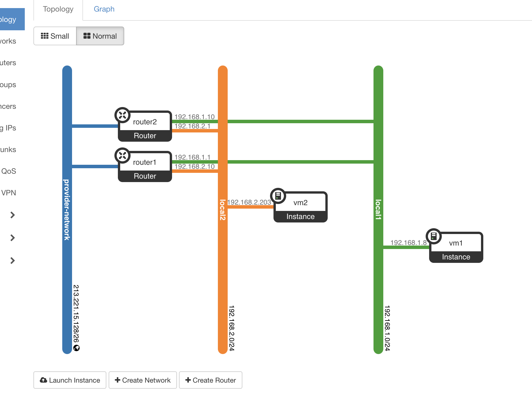Click the green local1 network bar

pos(378,274)
